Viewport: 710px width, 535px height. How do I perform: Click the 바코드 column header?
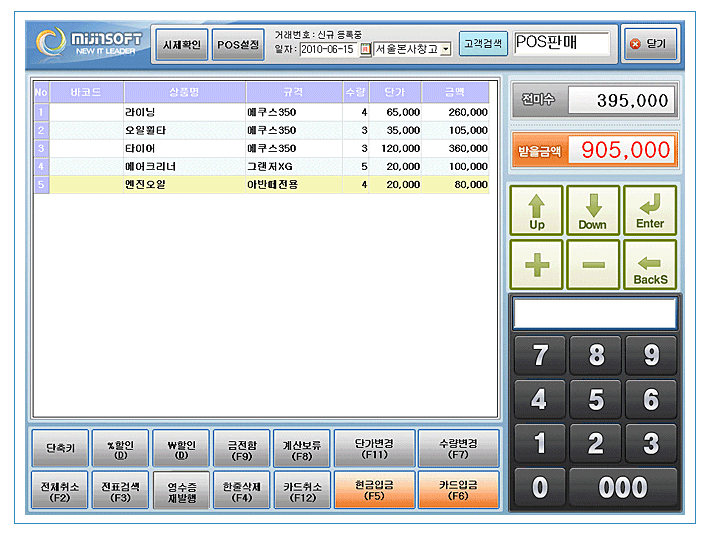pos(86,92)
